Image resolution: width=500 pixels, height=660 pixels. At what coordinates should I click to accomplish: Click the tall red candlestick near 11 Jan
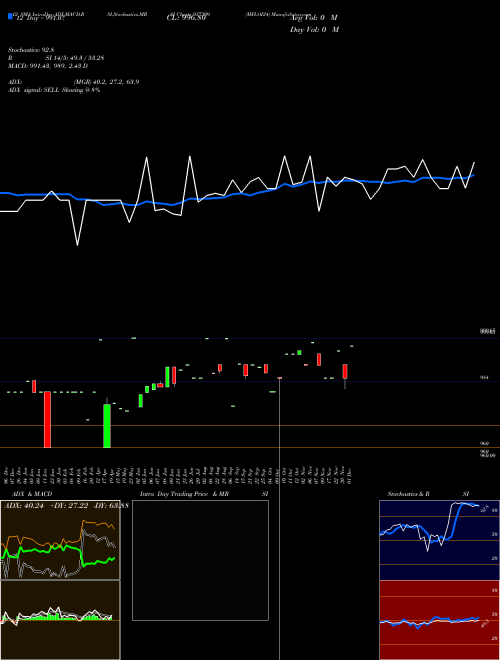coord(48,419)
